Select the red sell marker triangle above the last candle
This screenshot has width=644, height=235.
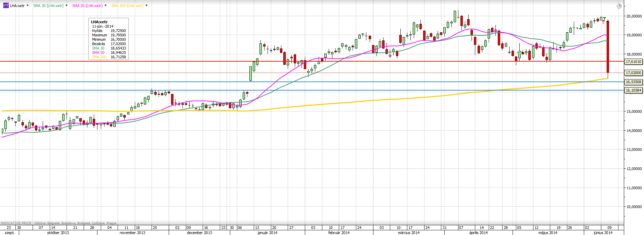[x=603, y=21]
